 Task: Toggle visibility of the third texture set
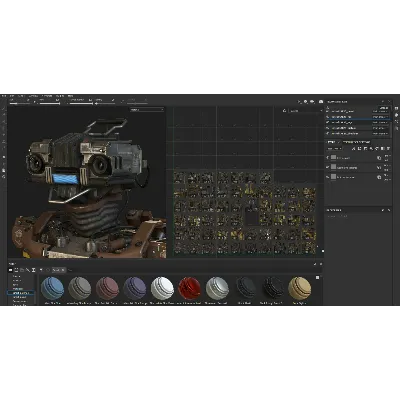[327, 122]
